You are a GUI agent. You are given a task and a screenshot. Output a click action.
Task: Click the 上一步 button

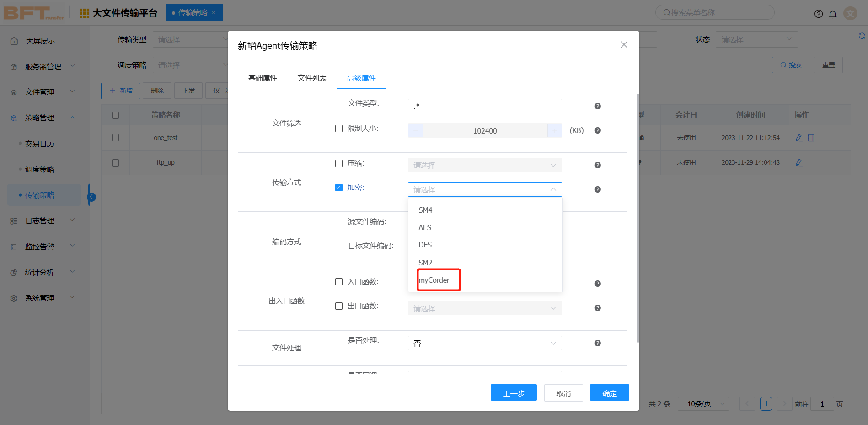pyautogui.click(x=514, y=393)
